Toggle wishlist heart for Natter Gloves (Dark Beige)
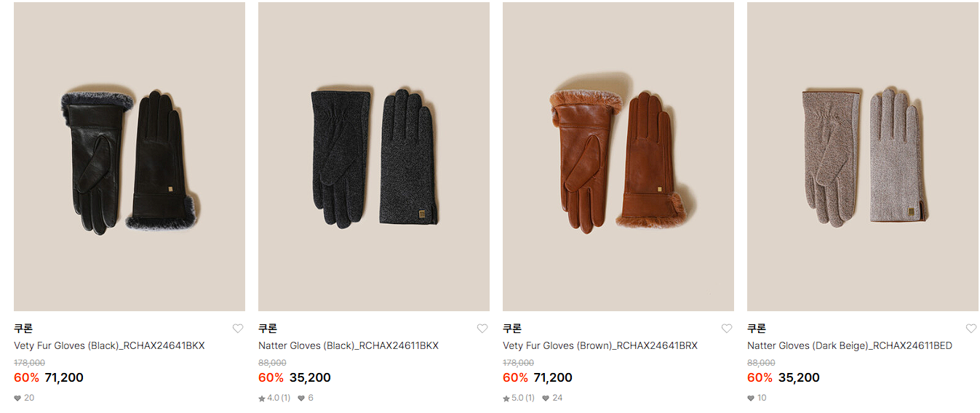The width and height of the screenshot is (980, 413). (971, 329)
